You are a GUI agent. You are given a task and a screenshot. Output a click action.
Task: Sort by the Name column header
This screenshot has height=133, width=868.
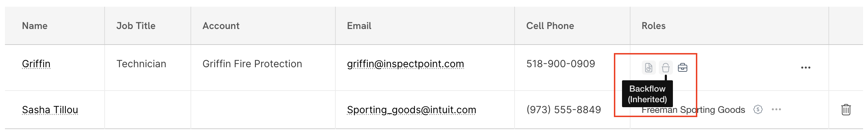[35, 26]
